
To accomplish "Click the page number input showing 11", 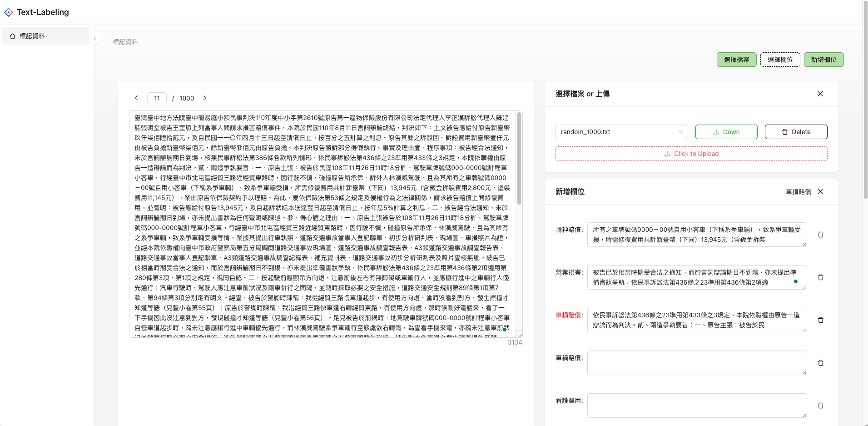I will point(157,98).
